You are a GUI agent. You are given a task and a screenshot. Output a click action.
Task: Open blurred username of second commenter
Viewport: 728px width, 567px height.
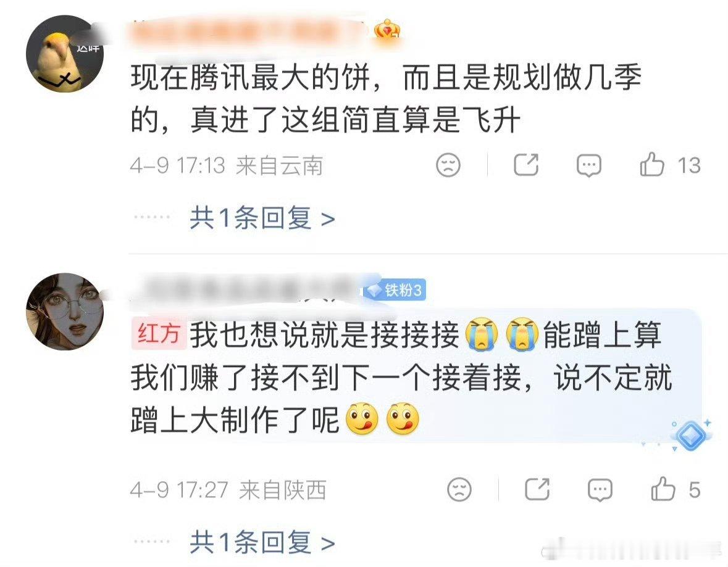pyautogui.click(x=246, y=291)
